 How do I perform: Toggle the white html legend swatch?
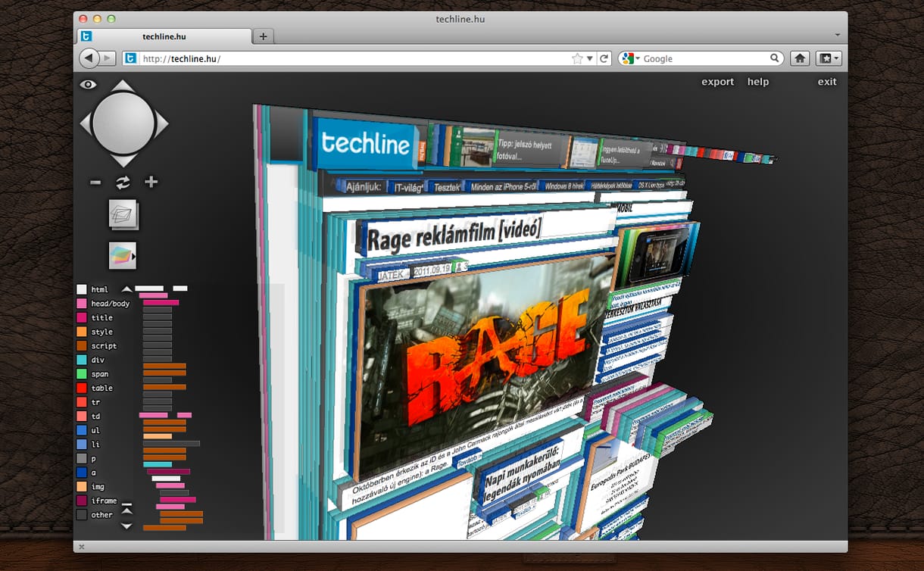pos(81,289)
